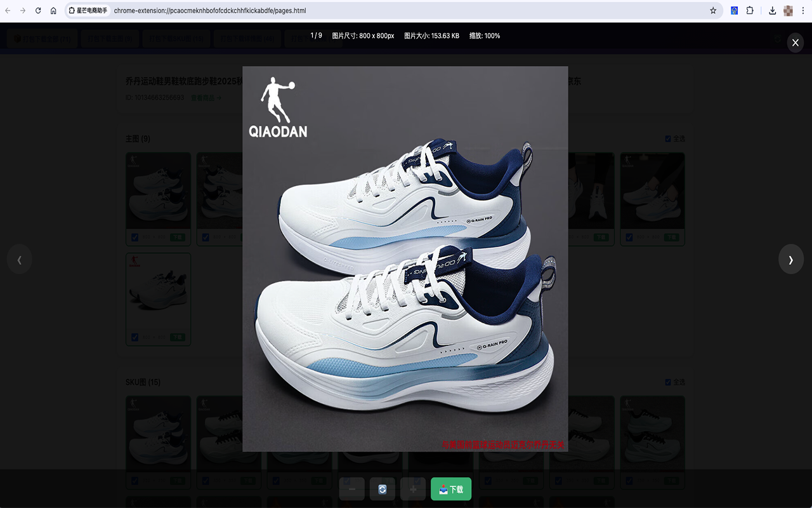812x508 pixels.
Task: Select the image counter text '1 / 9'
Action: pyautogui.click(x=317, y=36)
